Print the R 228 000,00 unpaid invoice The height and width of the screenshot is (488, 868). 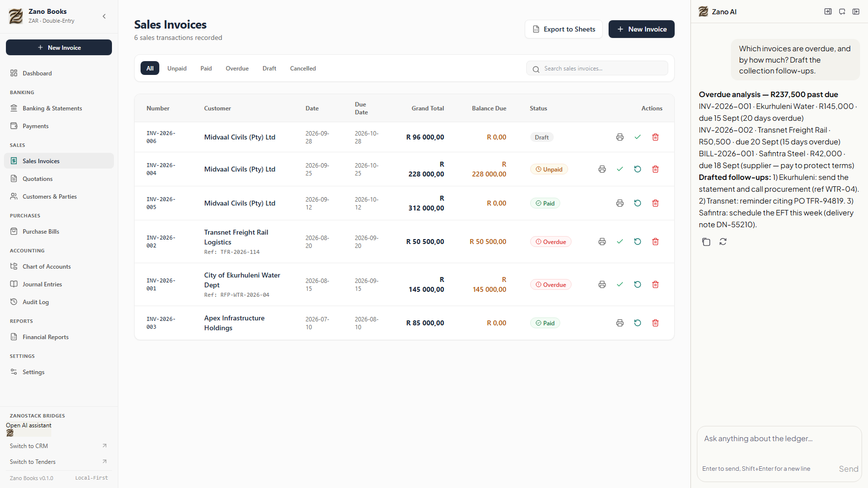602,169
